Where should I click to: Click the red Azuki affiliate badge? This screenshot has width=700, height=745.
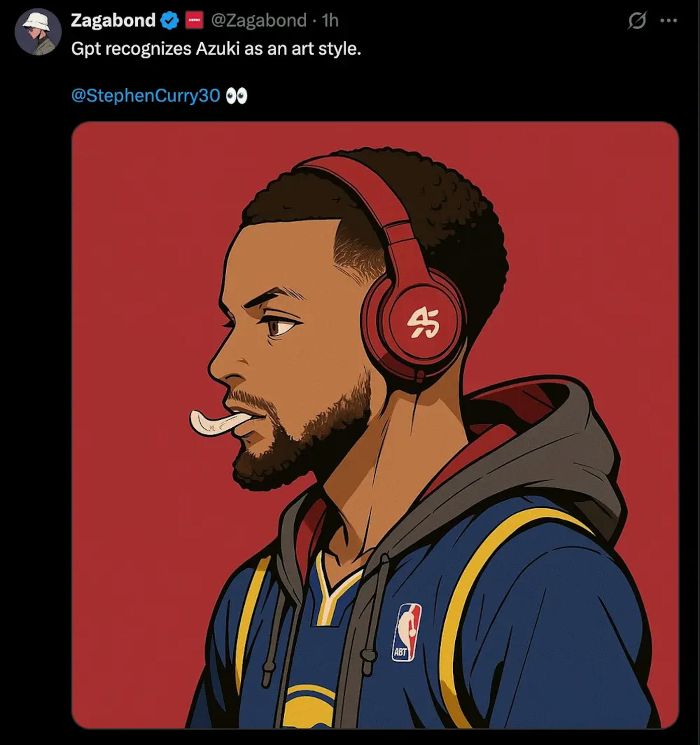click(x=194, y=20)
